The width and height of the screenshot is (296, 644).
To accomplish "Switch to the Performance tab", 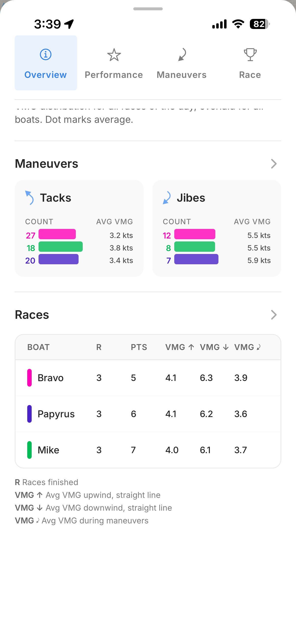I will (x=114, y=64).
